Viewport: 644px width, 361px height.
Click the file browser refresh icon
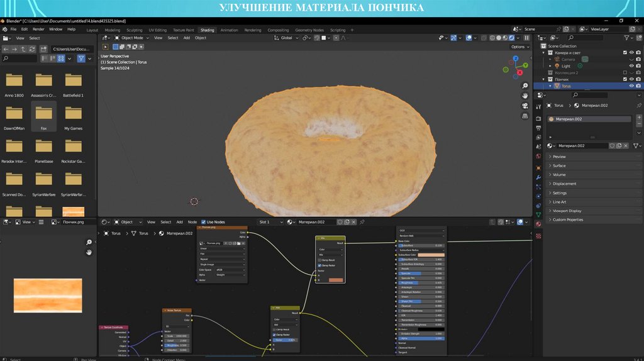pyautogui.click(x=32, y=49)
